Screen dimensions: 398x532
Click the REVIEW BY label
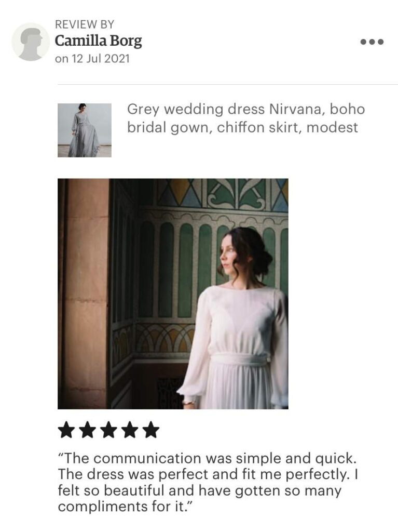click(85, 24)
